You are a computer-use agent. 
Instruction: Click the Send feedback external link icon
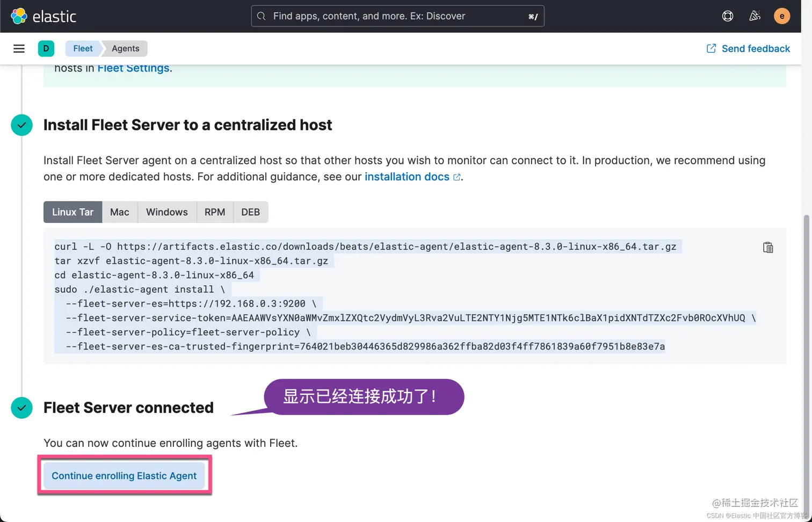tap(711, 48)
